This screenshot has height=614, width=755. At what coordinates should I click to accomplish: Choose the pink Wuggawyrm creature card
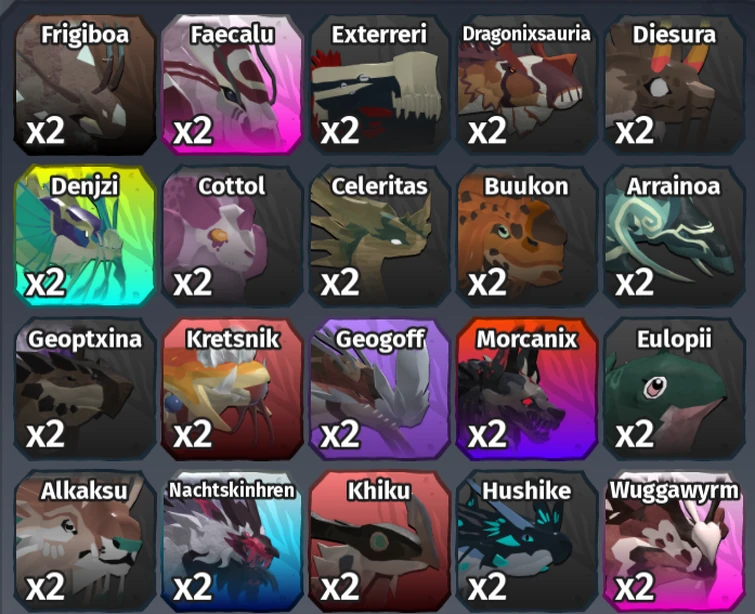point(675,541)
